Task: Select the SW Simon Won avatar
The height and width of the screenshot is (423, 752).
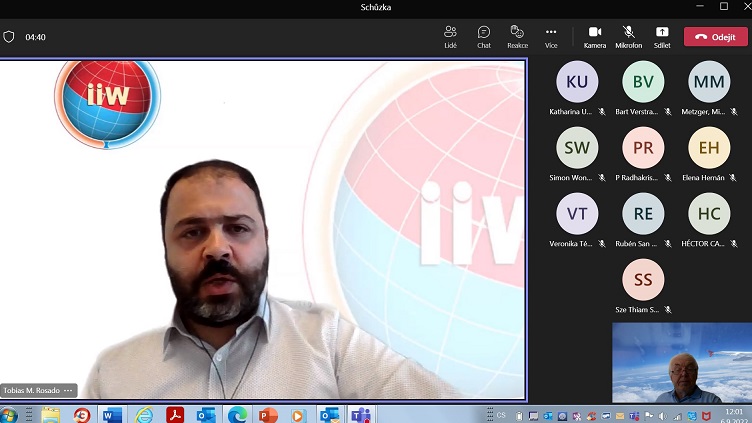Action: pyautogui.click(x=577, y=148)
